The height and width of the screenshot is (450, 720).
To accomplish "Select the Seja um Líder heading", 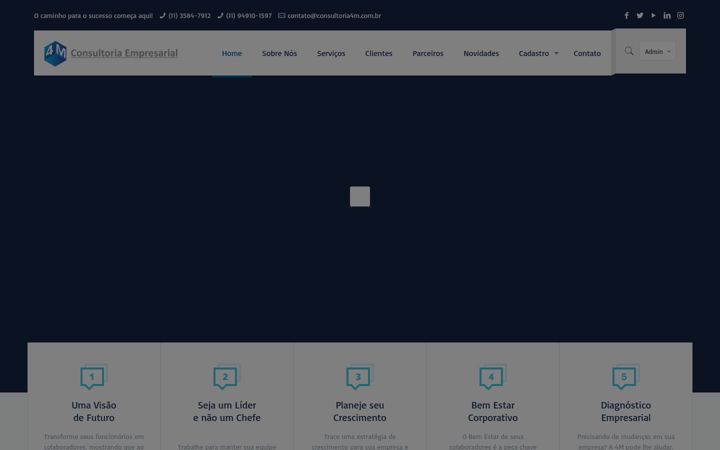I will 227,411.
